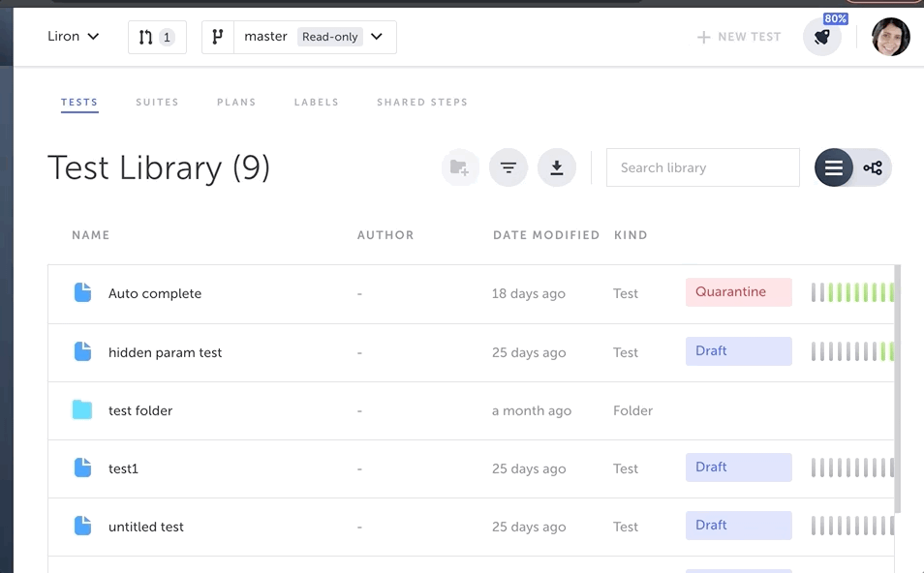Click the 'Folder' kind cell
924x573 pixels.
pyautogui.click(x=632, y=410)
